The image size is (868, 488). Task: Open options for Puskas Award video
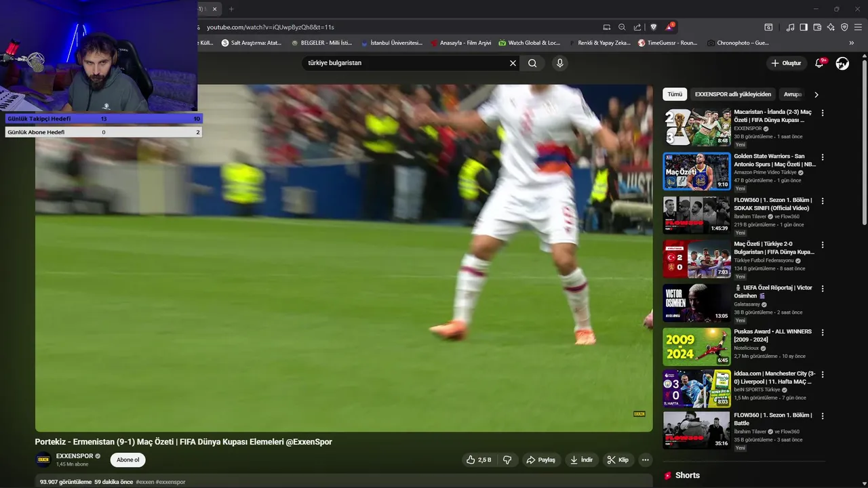coord(823,333)
